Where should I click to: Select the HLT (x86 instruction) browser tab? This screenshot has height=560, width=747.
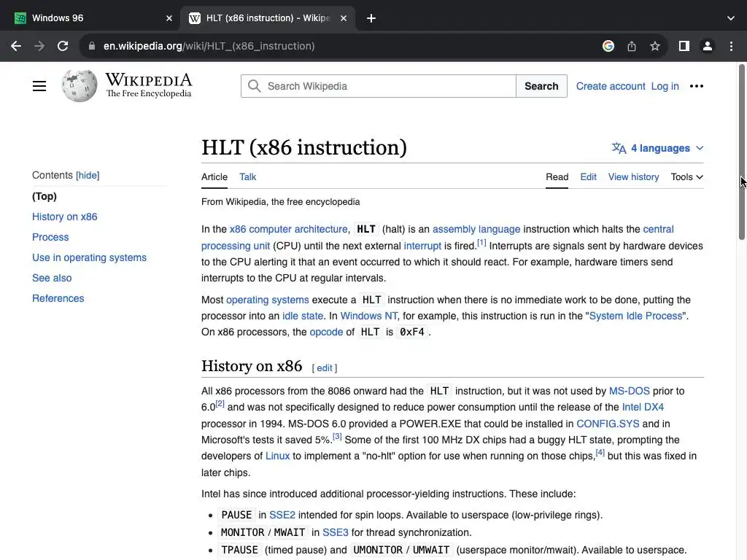coord(268,18)
